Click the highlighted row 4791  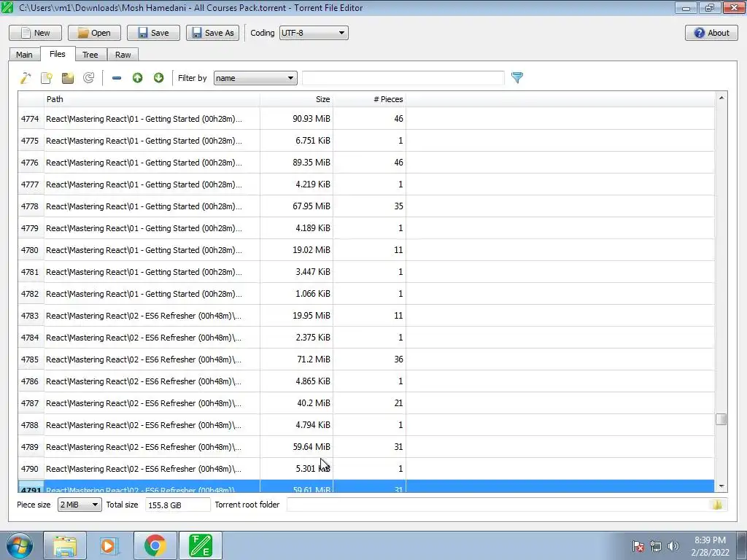pyautogui.click(x=366, y=486)
